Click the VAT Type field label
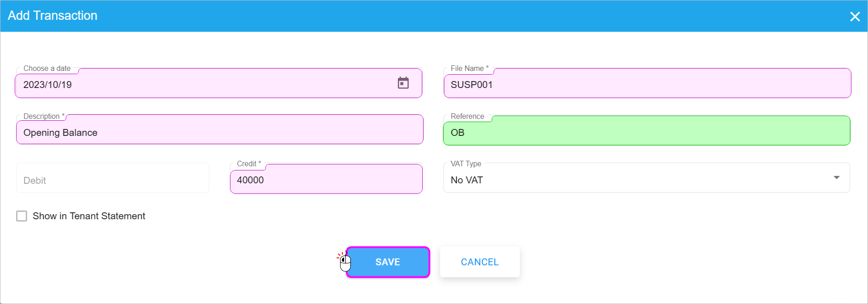Viewport: 868px width, 304px height. 466,164
